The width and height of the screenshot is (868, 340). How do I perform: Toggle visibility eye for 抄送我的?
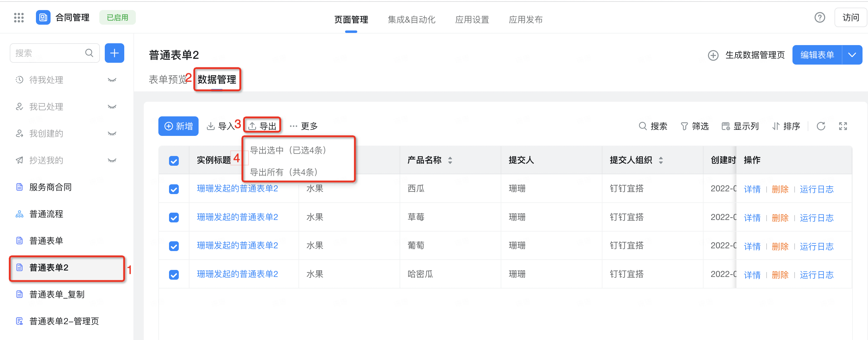click(112, 160)
